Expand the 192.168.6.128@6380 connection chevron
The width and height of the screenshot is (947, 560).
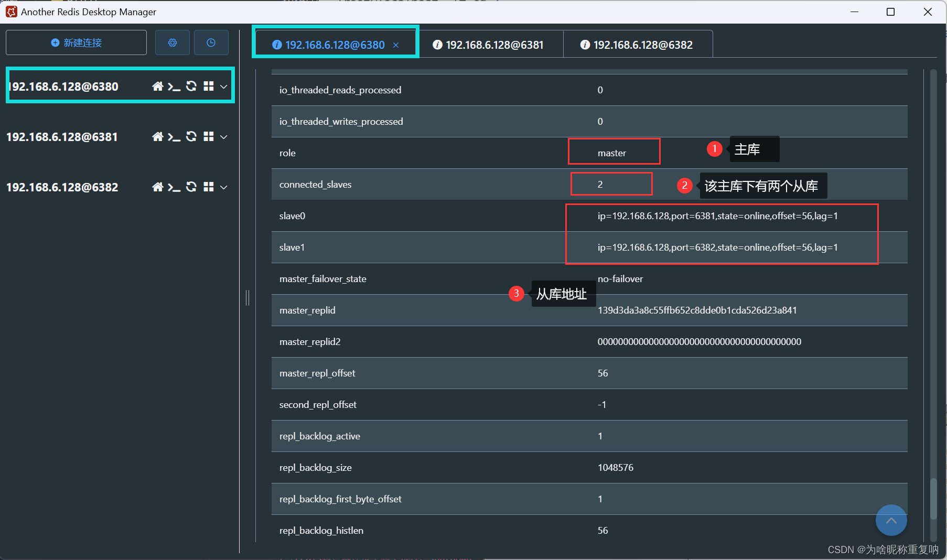[224, 87]
